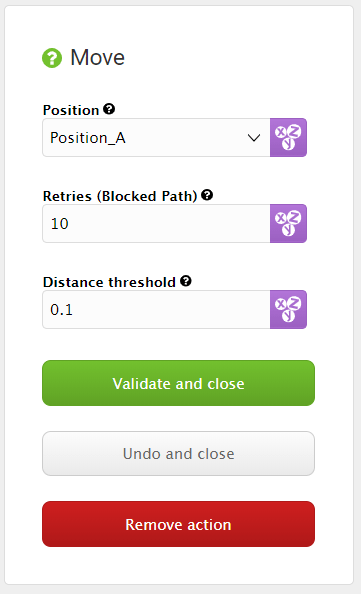Image resolution: width=361 pixels, height=594 pixels.
Task: Show help tooltip for Distance threshold
Action: pos(186,281)
